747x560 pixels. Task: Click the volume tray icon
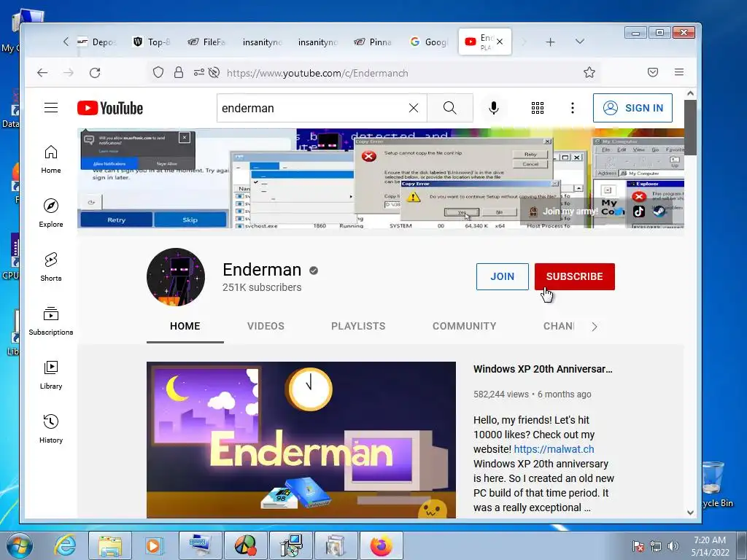(673, 545)
